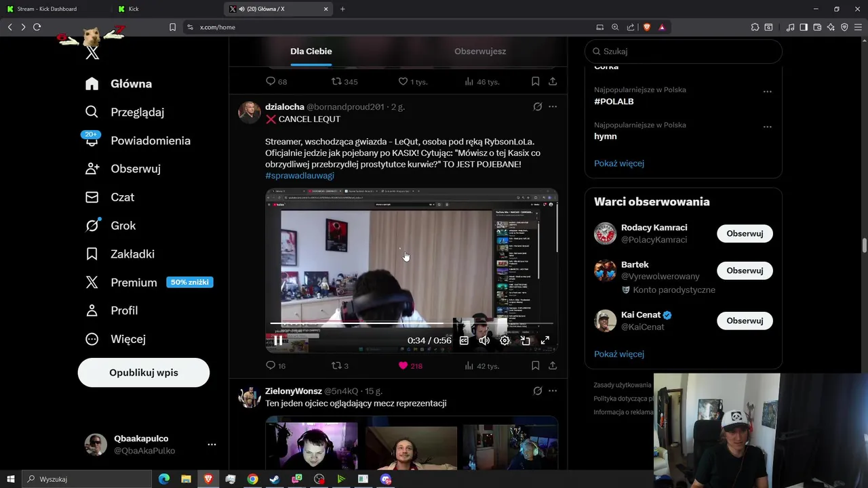
Task: Toggle video captions CC button
Action: [464, 340]
